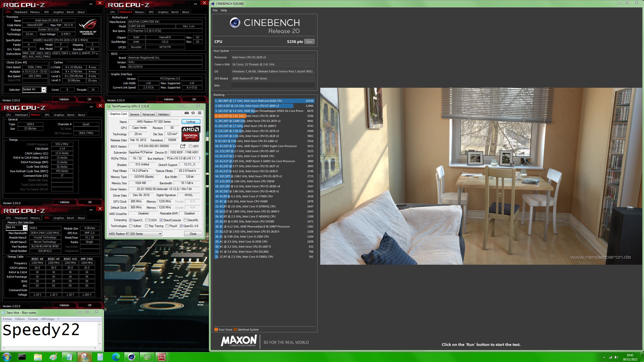Click the Bus Interface question mark icon
The image size is (644, 362).
(x=199, y=158)
